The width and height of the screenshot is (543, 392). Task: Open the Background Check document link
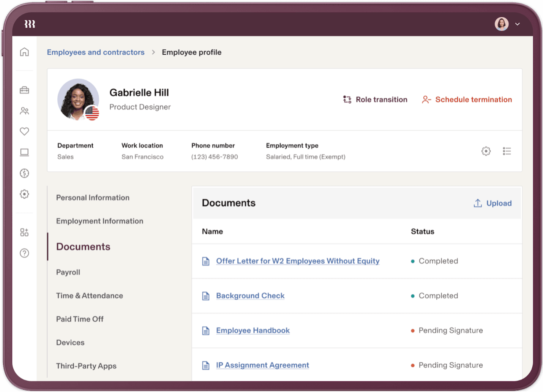click(x=250, y=296)
